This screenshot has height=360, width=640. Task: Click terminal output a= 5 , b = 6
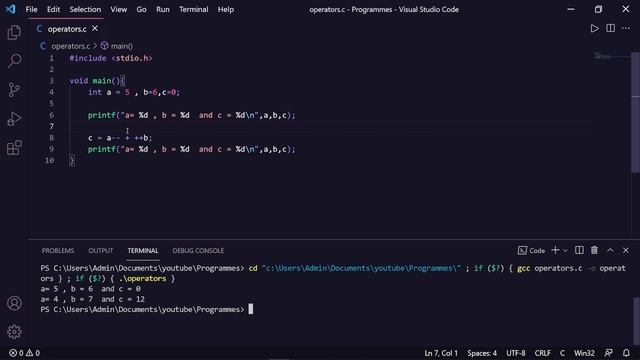pyautogui.click(x=90, y=289)
